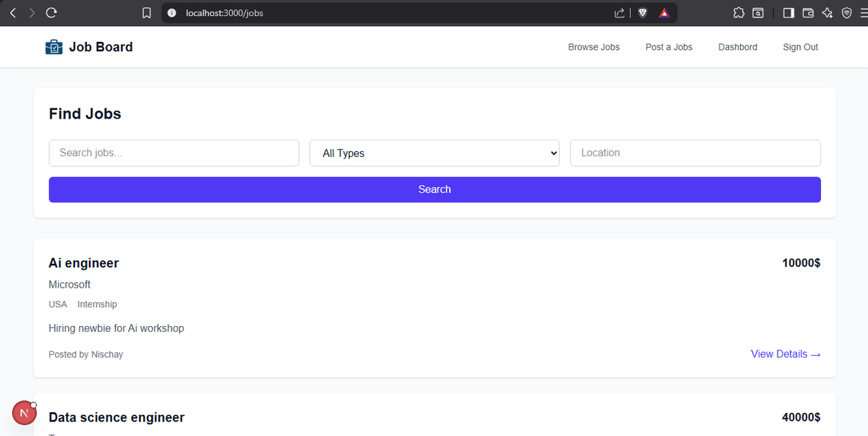Go to Browse Jobs nav item

pyautogui.click(x=594, y=47)
